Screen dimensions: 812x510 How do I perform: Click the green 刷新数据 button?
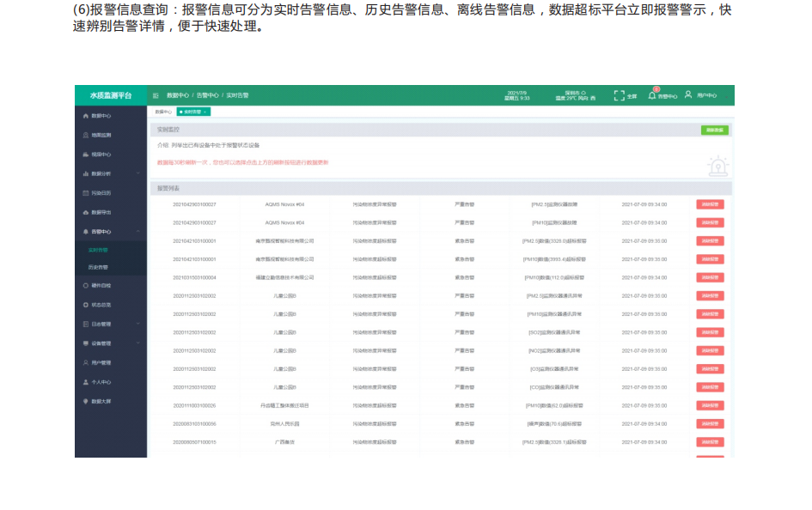(x=715, y=131)
